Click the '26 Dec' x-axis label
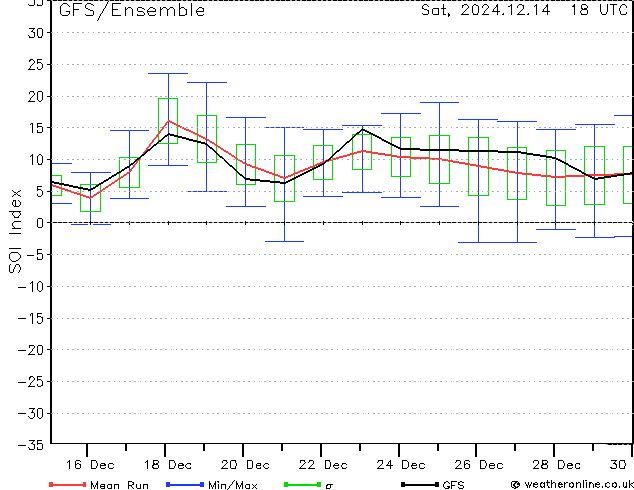 coord(479,465)
